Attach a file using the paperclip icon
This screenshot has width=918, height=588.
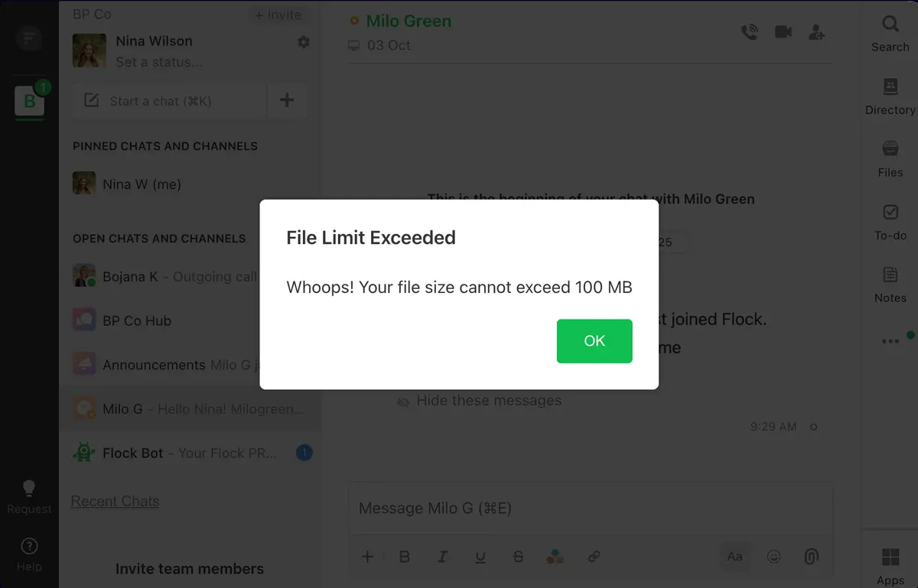(811, 557)
